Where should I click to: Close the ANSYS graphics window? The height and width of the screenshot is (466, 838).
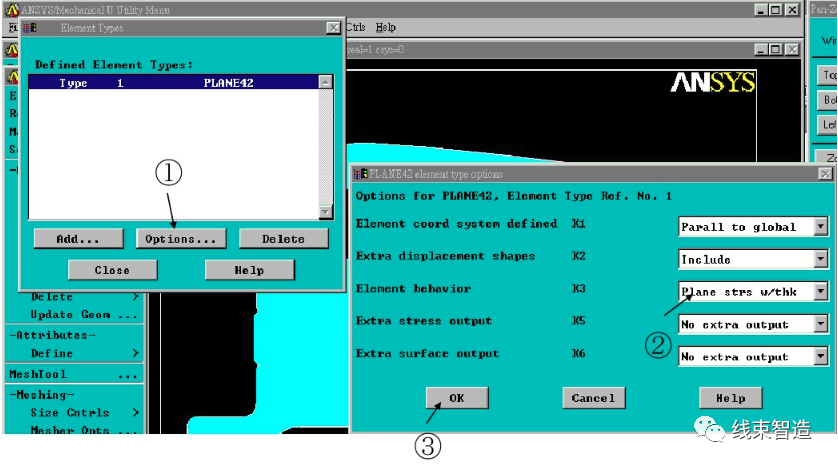[x=792, y=49]
